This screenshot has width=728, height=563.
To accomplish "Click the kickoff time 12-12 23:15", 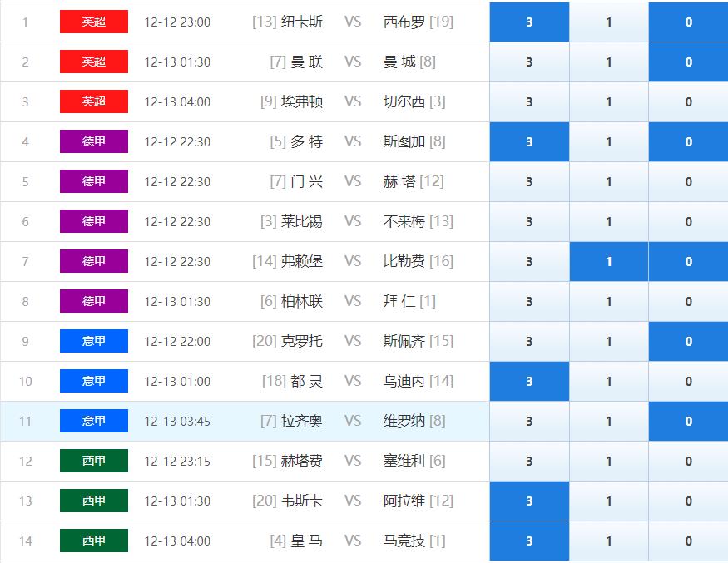I will pyautogui.click(x=177, y=462).
